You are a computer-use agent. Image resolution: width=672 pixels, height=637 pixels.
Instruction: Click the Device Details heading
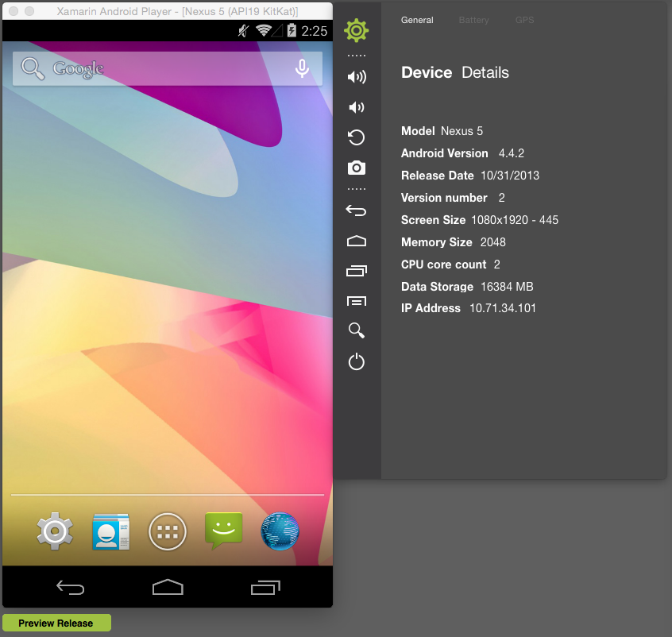(455, 72)
